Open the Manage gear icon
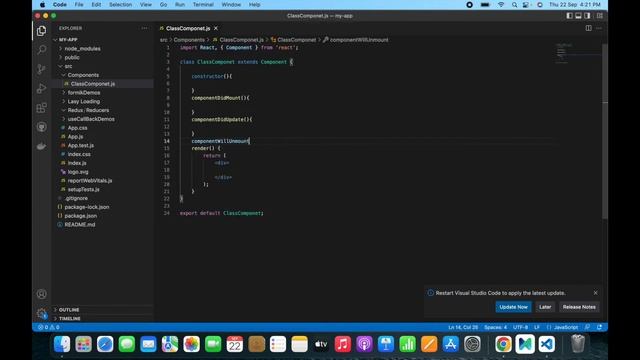Screen dimensions: 640x360 tap(41, 313)
